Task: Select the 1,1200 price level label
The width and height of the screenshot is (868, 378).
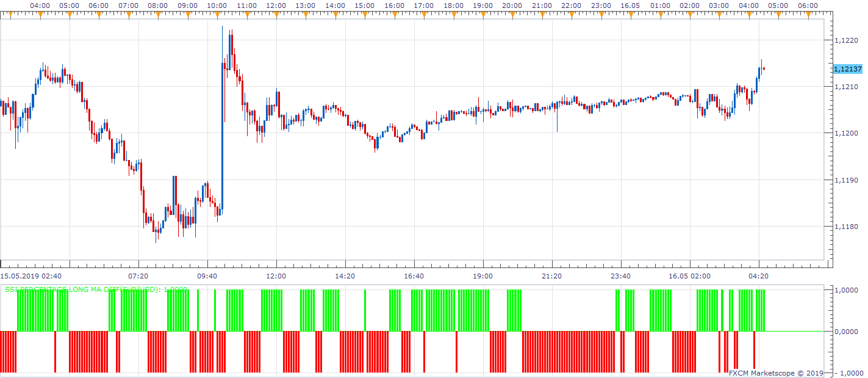Action: (x=847, y=133)
